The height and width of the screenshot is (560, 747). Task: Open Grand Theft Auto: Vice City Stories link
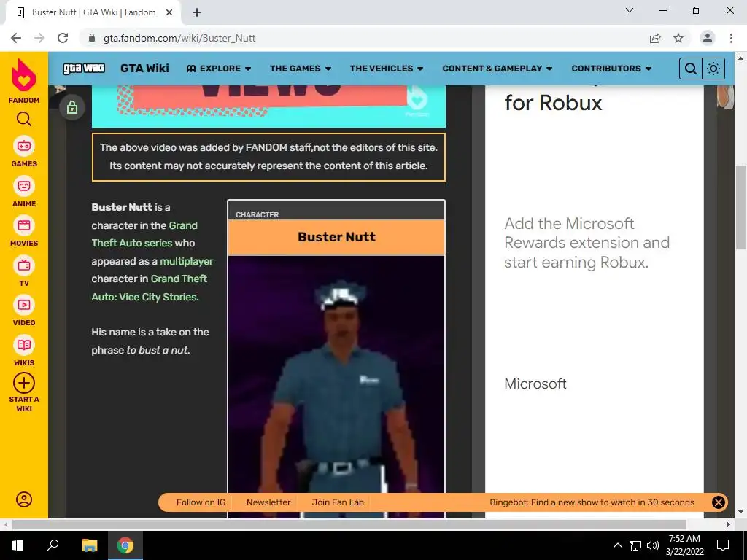click(x=150, y=287)
